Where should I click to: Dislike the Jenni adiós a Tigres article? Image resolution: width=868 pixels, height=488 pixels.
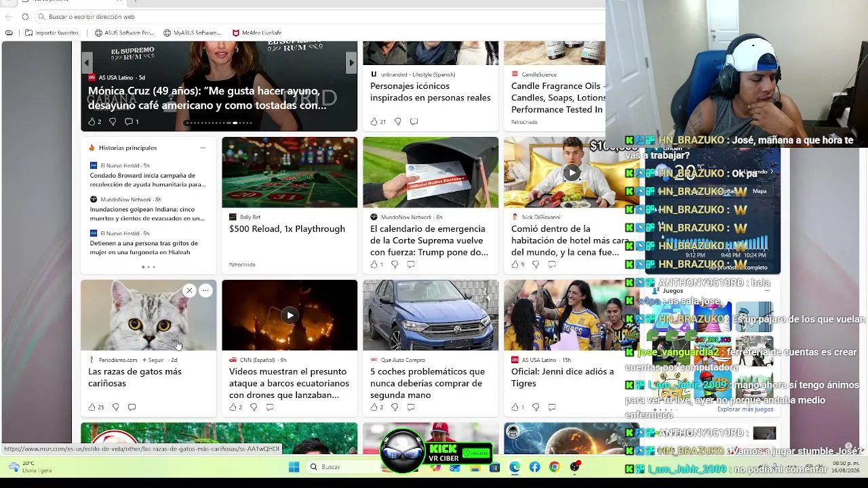point(536,407)
